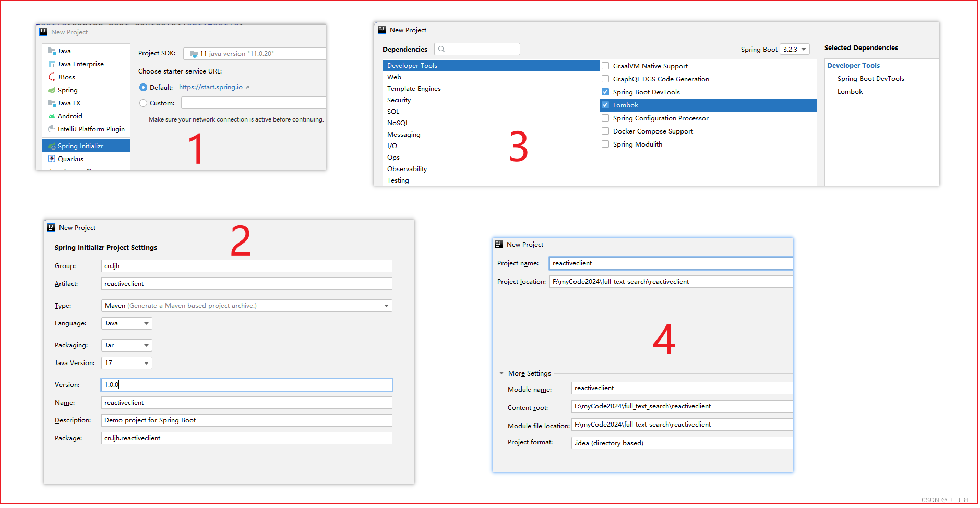Screen dimensions: 980x508
Task: Click the Artifact input field
Action: tap(246, 284)
